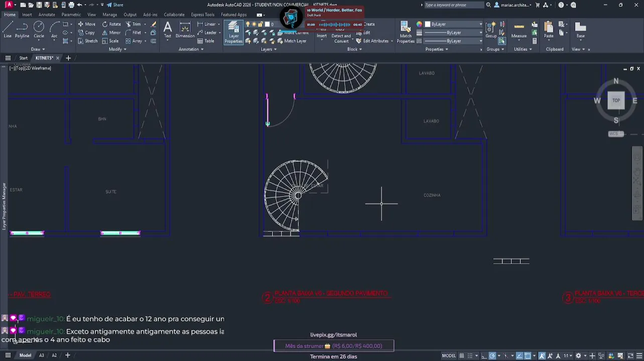This screenshot has width=644, height=361.
Task: Activate the Mirror command
Action: tap(111, 33)
